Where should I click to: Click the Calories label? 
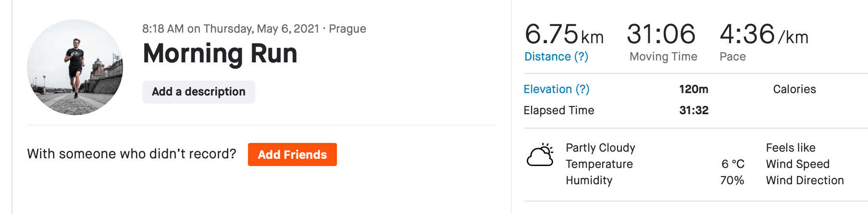794,89
